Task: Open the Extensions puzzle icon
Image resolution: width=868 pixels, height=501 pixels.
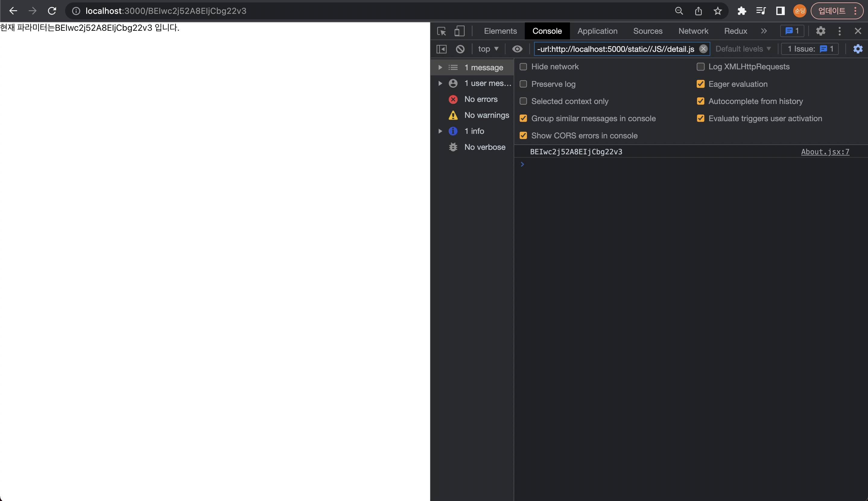Action: click(x=742, y=11)
